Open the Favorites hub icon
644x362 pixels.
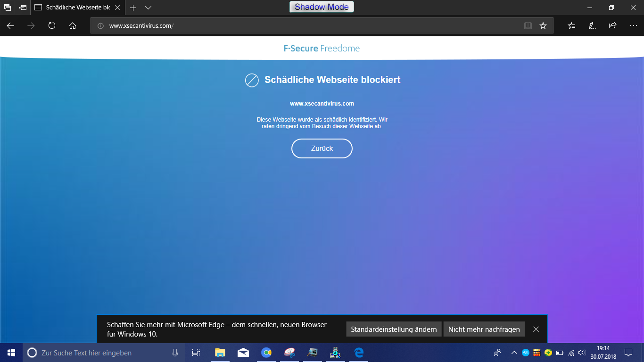point(571,26)
